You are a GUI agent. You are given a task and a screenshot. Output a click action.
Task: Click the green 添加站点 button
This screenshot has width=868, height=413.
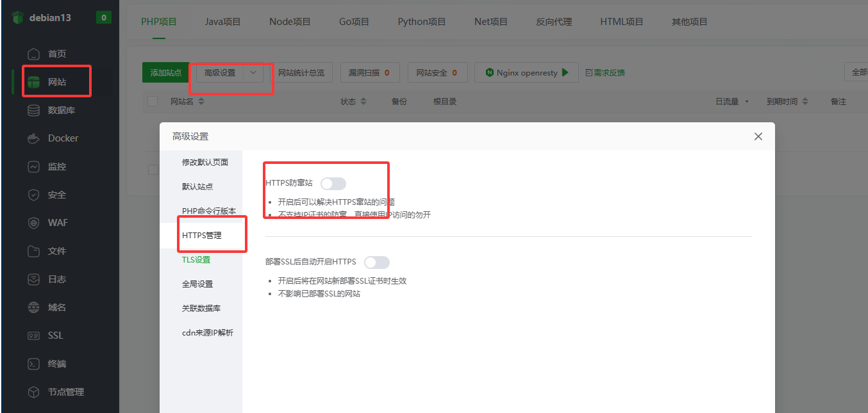tap(166, 73)
